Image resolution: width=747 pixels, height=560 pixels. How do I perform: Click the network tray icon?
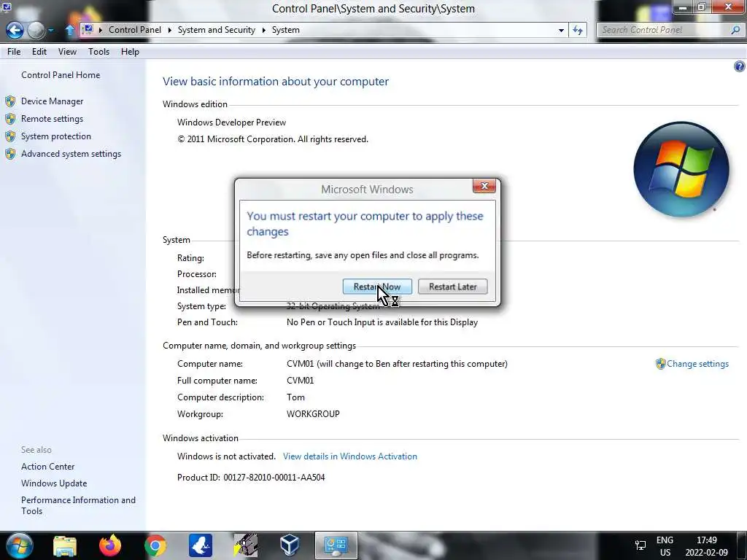click(x=640, y=545)
